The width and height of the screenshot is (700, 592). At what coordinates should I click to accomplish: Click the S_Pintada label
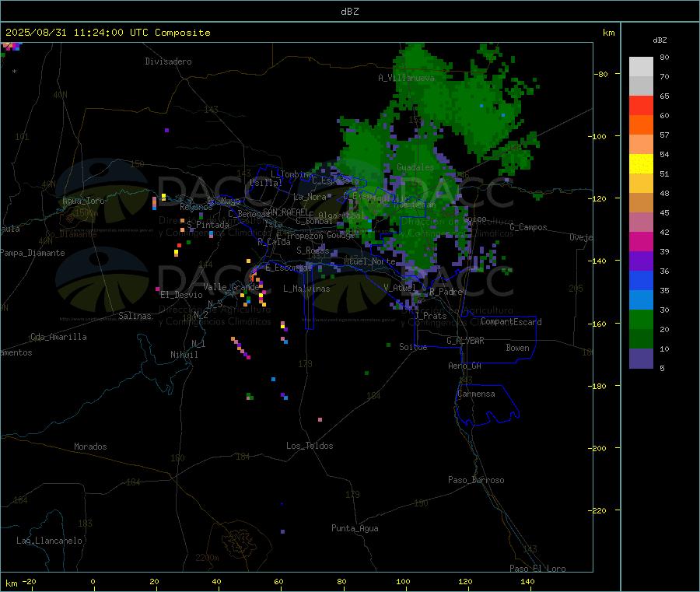click(x=208, y=225)
